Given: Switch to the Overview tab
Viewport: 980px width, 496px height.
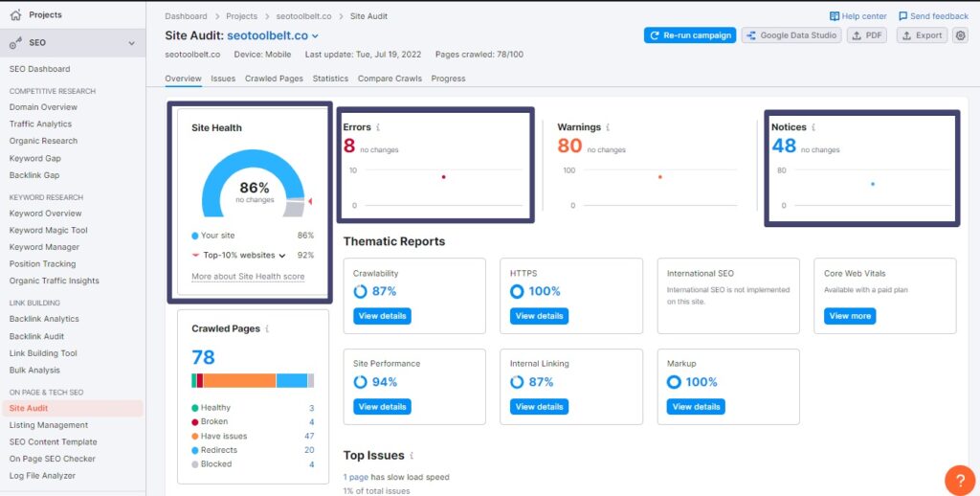Looking at the screenshot, I should [183, 79].
